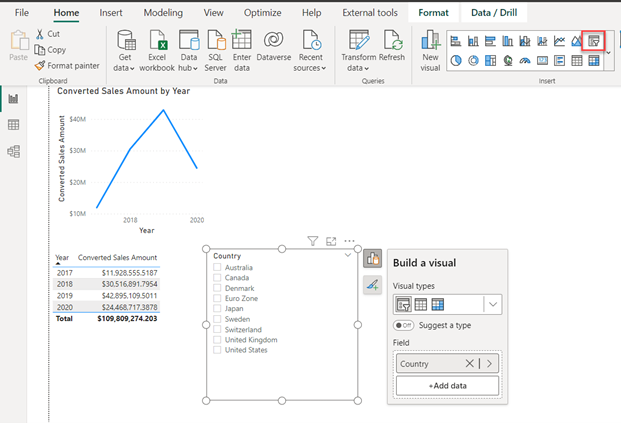Expand the Visual types dropdown
This screenshot has height=423, width=621.
[491, 304]
